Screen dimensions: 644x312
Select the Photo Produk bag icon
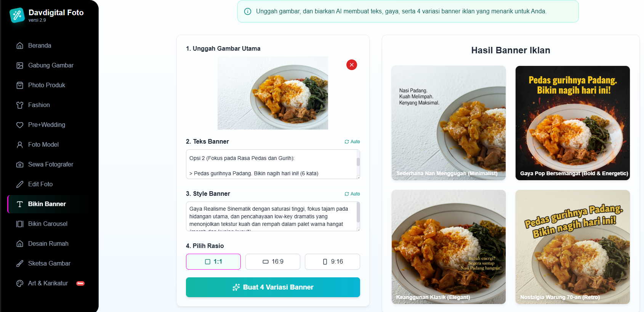20,85
